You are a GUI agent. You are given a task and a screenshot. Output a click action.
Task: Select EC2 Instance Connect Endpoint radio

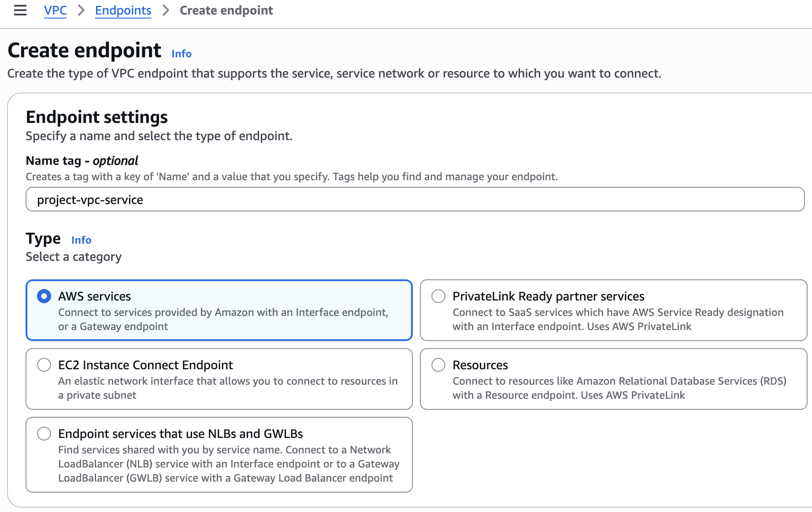coord(44,365)
